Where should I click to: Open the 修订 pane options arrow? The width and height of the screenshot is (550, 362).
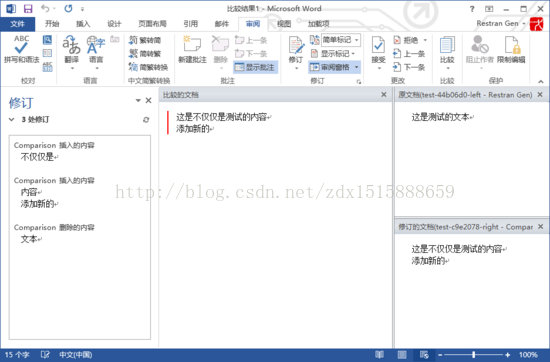(138, 101)
